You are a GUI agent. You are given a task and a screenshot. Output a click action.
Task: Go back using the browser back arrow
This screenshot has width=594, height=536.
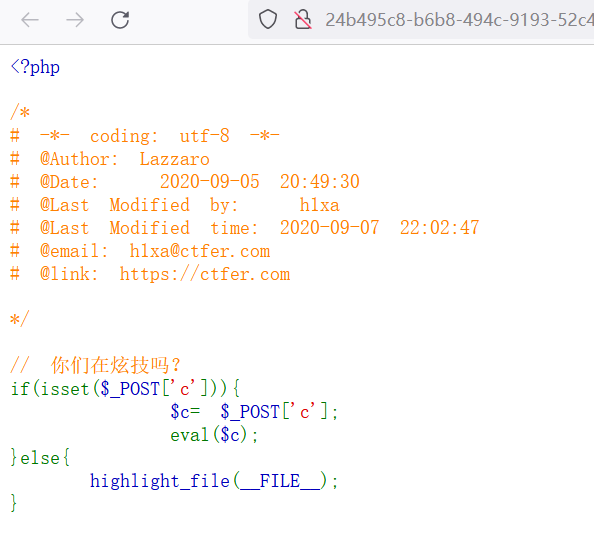click(30, 20)
